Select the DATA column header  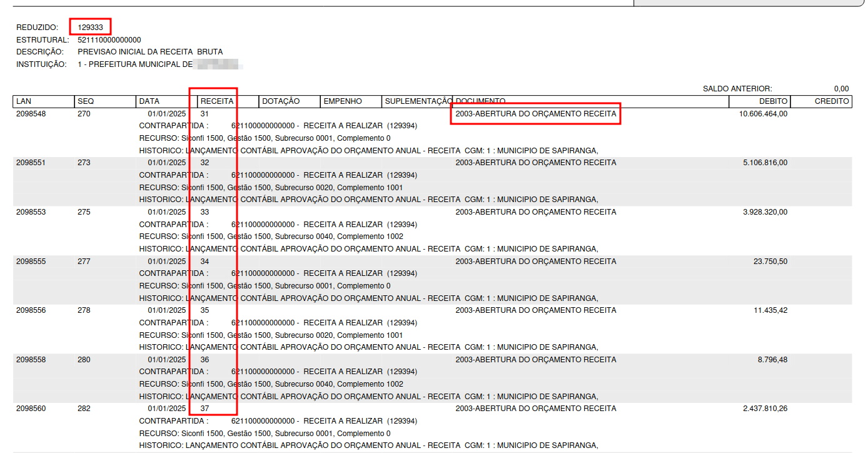(149, 101)
